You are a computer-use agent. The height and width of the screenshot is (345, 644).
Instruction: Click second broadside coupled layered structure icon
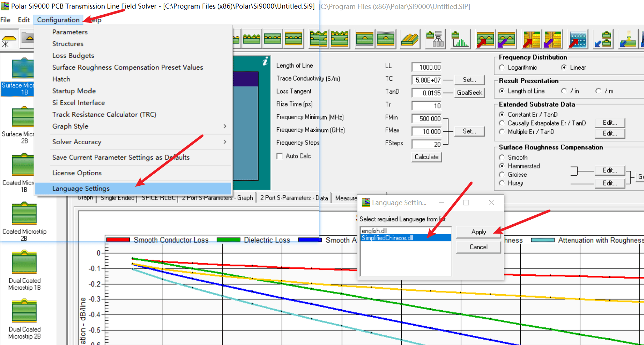tap(340, 39)
